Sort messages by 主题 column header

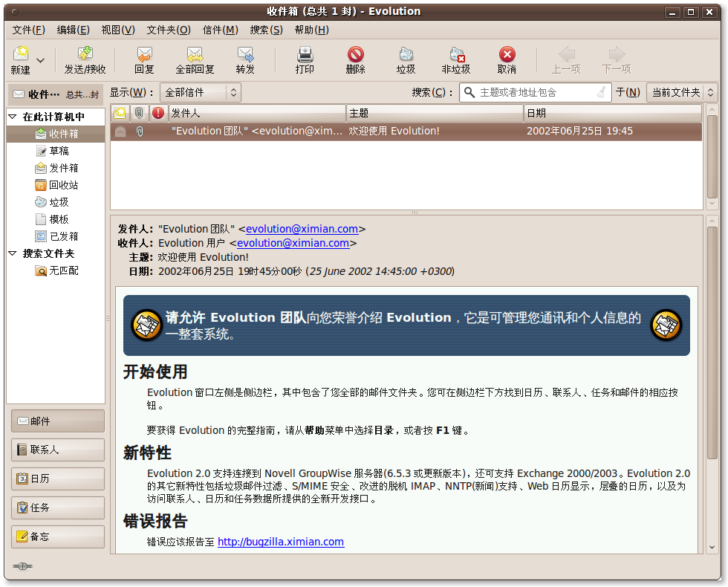(x=435, y=113)
